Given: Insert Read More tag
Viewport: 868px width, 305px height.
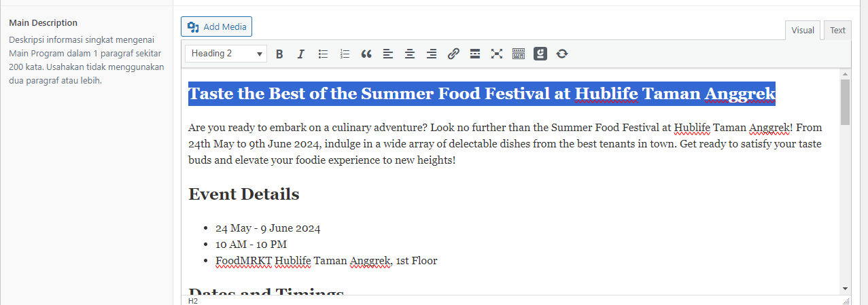Looking at the screenshot, I should 475,54.
